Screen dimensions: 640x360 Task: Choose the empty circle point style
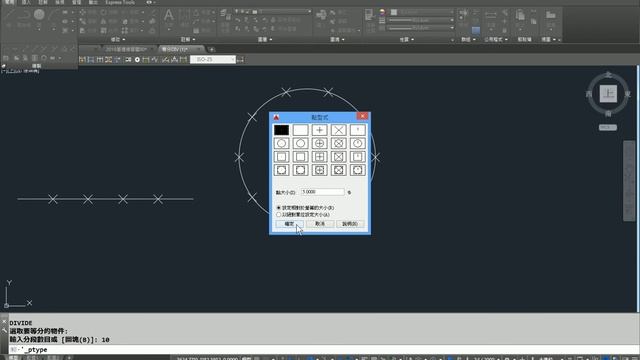point(300,143)
